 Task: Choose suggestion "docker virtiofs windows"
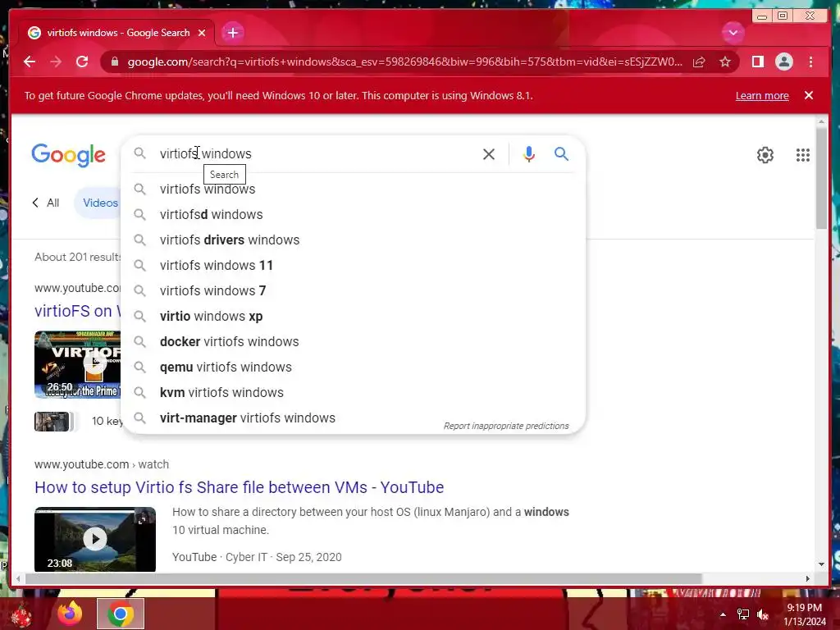click(x=353, y=342)
